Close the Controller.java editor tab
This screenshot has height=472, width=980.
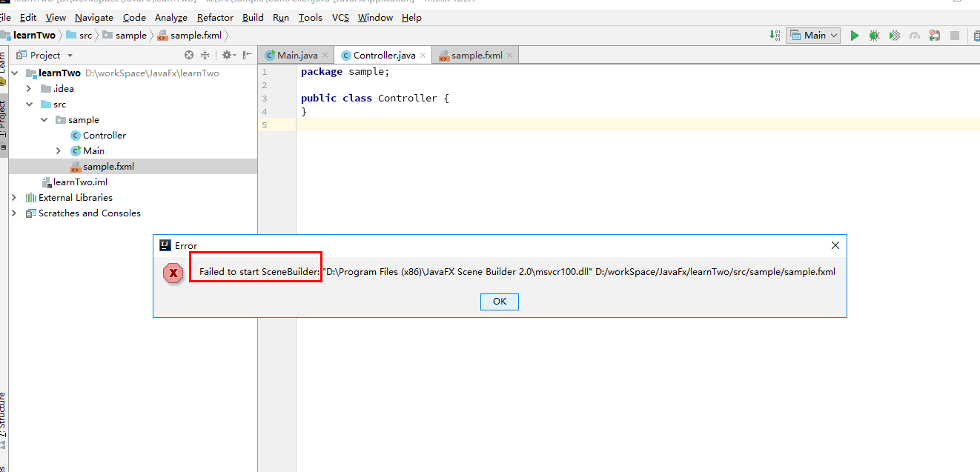pyautogui.click(x=423, y=56)
